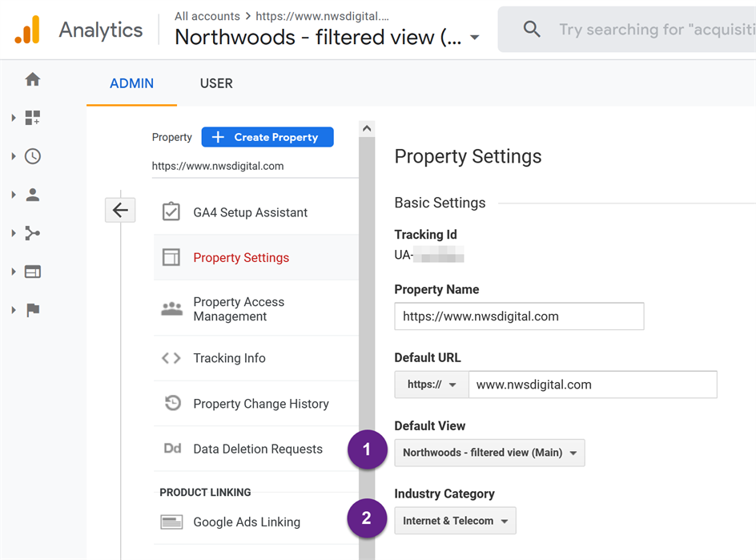Image resolution: width=756 pixels, height=560 pixels.
Task: Click the search magnifier icon
Action: (531, 30)
